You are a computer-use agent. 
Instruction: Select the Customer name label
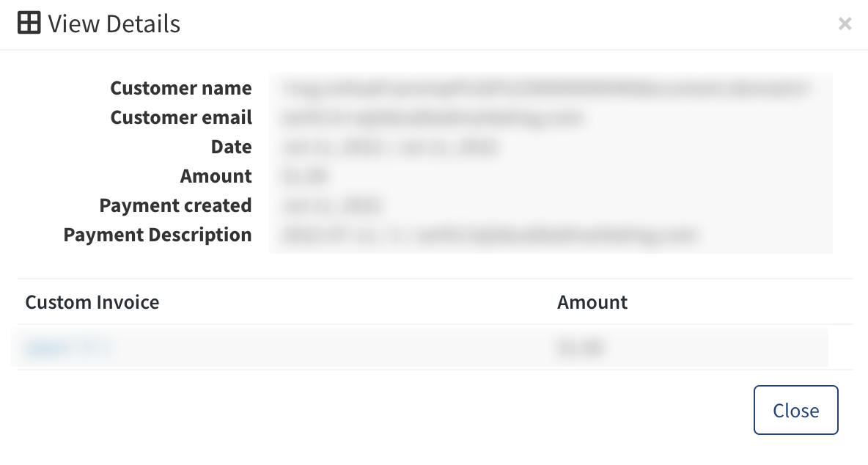[181, 88]
